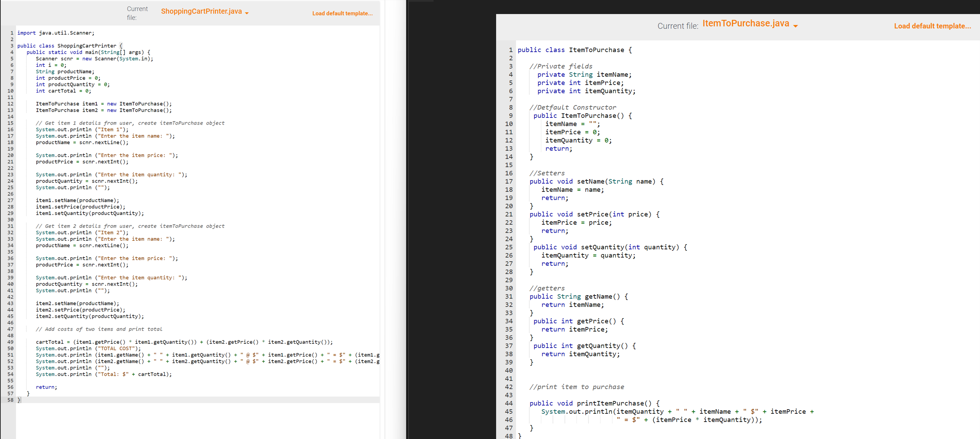980x439 pixels.
Task: Click the printItemPurchase method declaration
Action: [x=594, y=403]
